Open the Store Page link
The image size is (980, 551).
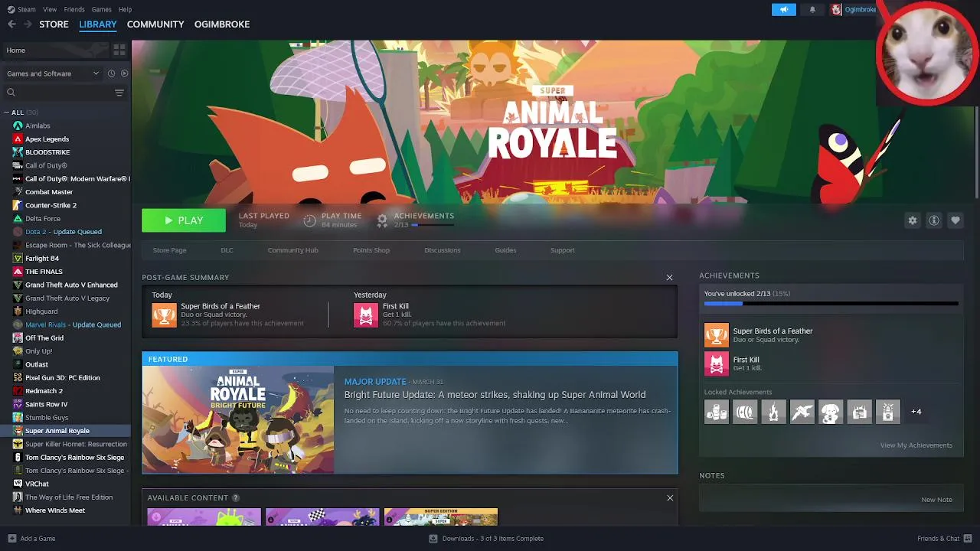pos(169,250)
